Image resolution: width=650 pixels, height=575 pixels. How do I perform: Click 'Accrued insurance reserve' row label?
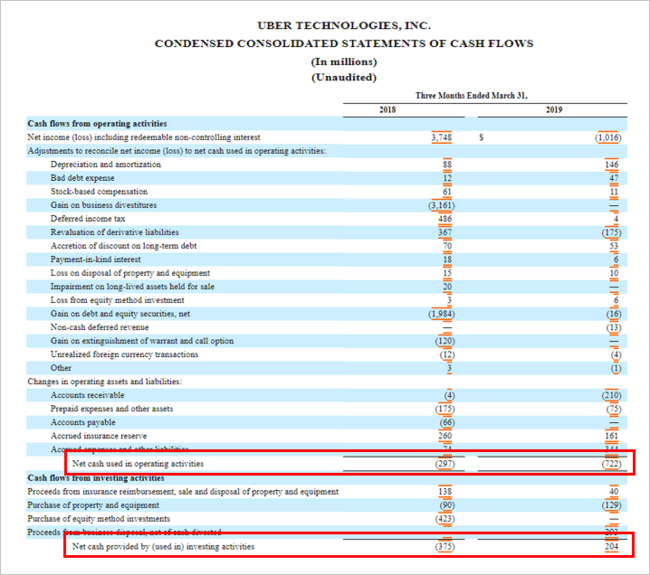pos(99,436)
